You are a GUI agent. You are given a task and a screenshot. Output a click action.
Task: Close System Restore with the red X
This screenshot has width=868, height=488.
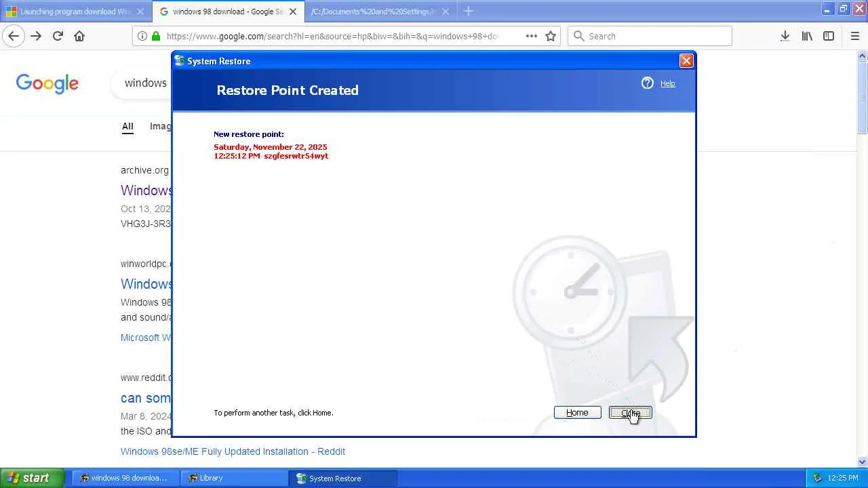tap(686, 61)
